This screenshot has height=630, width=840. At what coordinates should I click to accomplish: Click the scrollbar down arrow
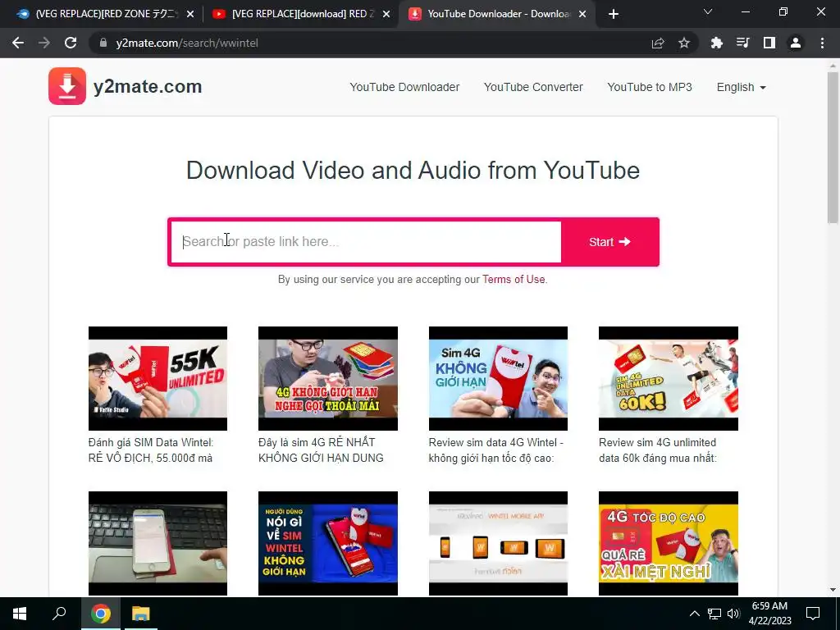[x=833, y=590]
